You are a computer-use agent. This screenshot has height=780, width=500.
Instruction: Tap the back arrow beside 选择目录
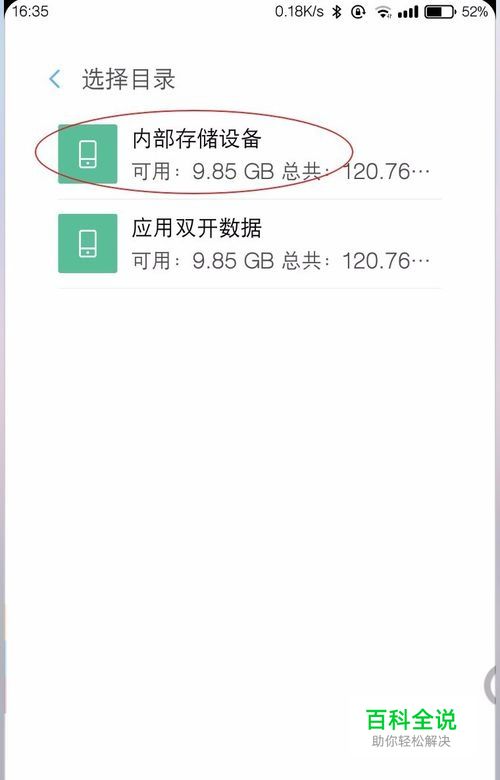[55, 79]
